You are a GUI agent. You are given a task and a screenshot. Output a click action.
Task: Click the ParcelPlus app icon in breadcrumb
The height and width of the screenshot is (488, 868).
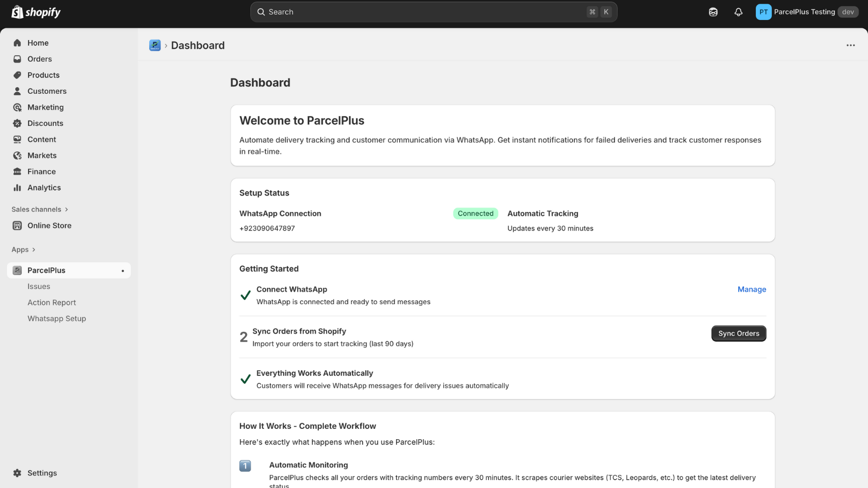click(155, 46)
